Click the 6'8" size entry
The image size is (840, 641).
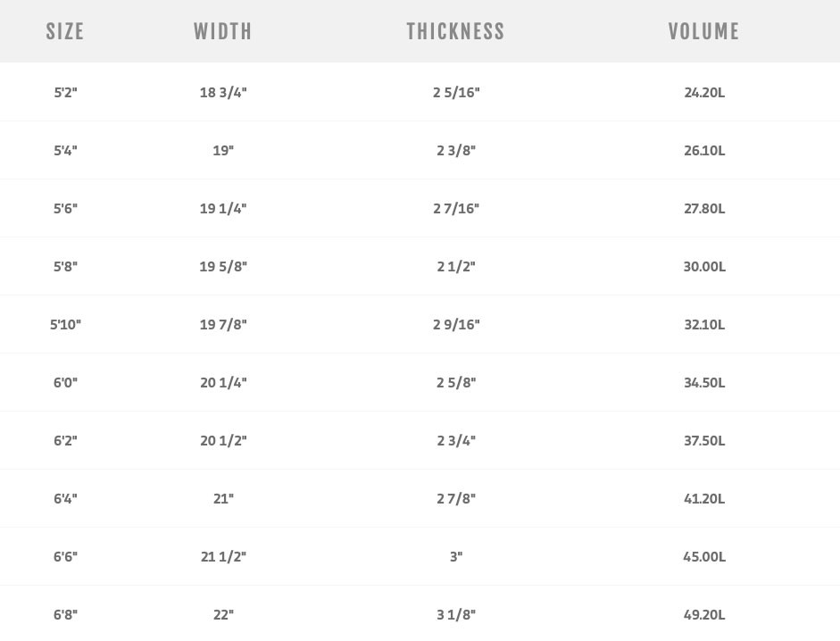point(65,614)
